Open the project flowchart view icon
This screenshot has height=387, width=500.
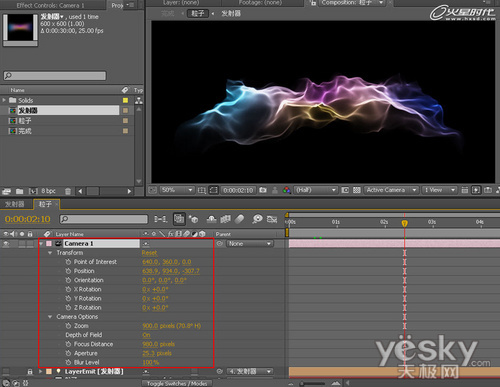pos(139,100)
